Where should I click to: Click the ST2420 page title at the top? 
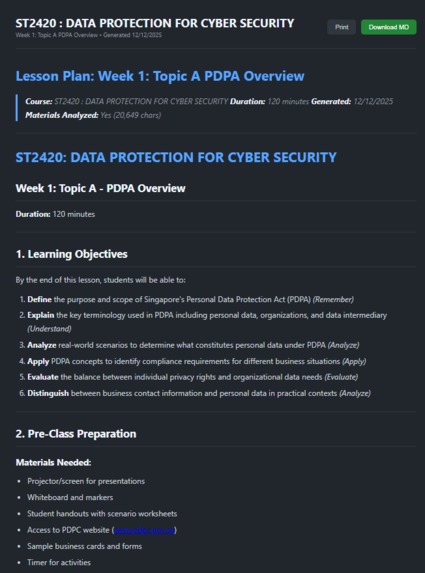(x=155, y=23)
